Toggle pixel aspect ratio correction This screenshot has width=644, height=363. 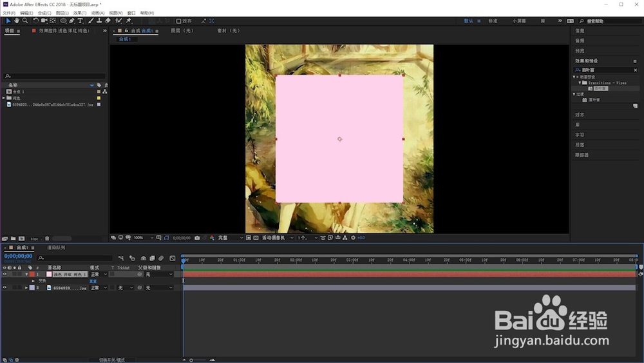click(x=323, y=238)
